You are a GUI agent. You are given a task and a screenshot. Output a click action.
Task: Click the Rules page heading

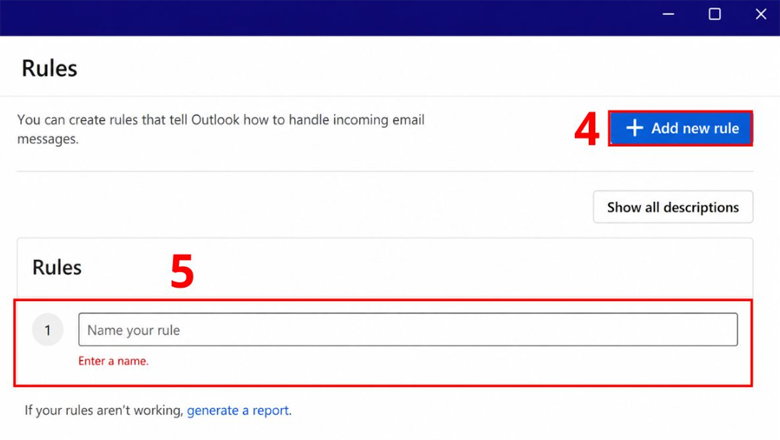49,68
